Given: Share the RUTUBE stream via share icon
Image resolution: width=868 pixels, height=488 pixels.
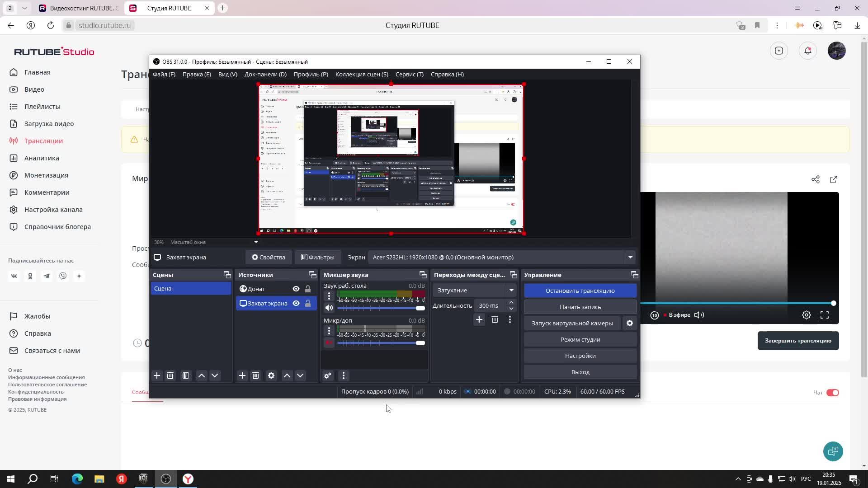Looking at the screenshot, I should (816, 179).
